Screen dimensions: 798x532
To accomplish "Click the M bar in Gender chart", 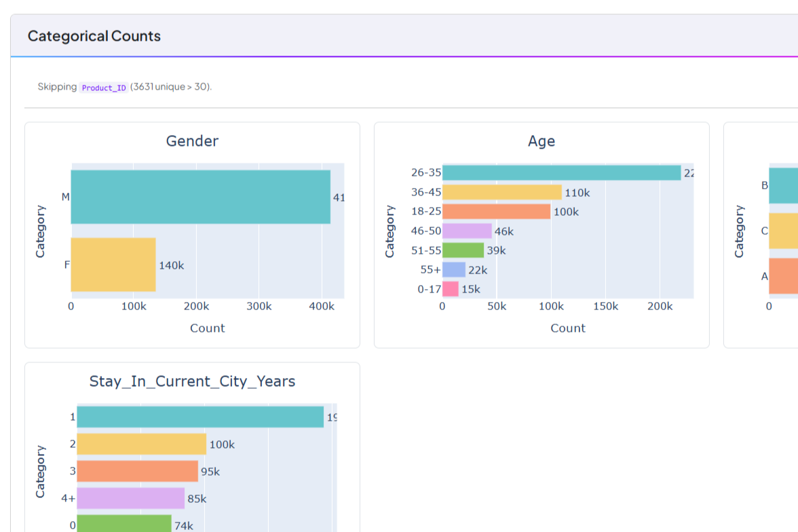I will point(201,197).
